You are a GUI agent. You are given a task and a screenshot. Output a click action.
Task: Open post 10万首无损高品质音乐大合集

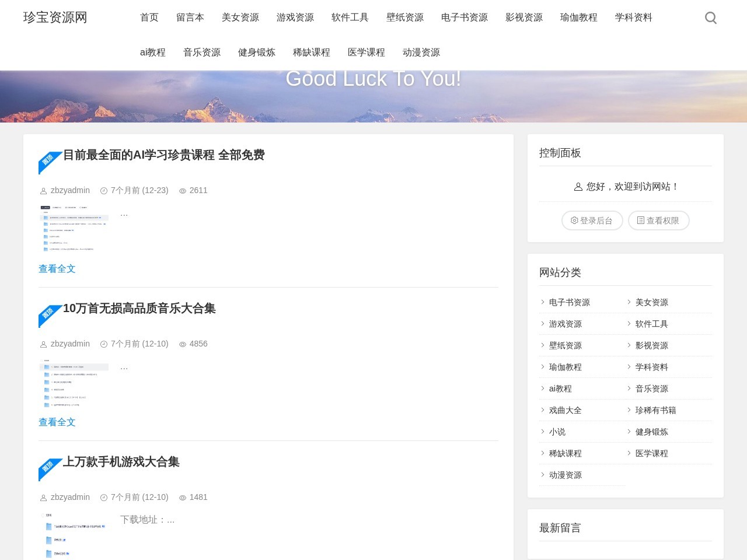139,309
